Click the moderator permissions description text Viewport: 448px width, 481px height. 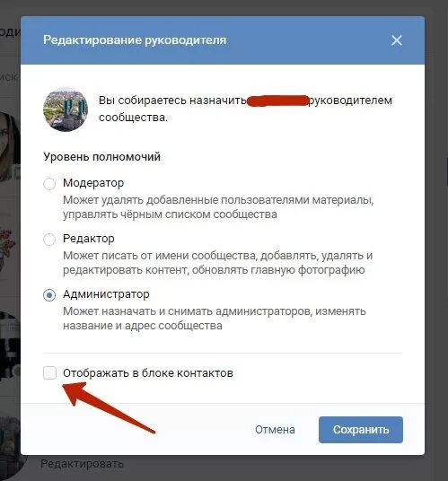pyautogui.click(x=218, y=207)
